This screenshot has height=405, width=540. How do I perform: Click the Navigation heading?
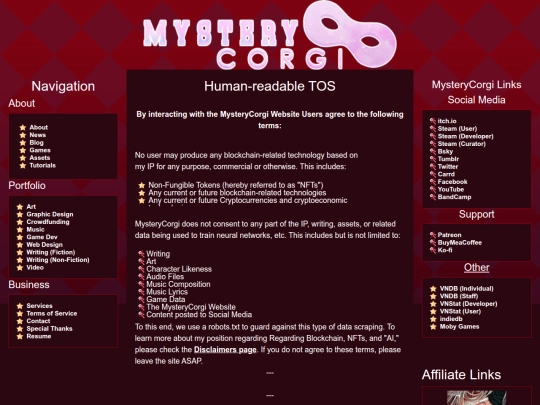[63, 86]
